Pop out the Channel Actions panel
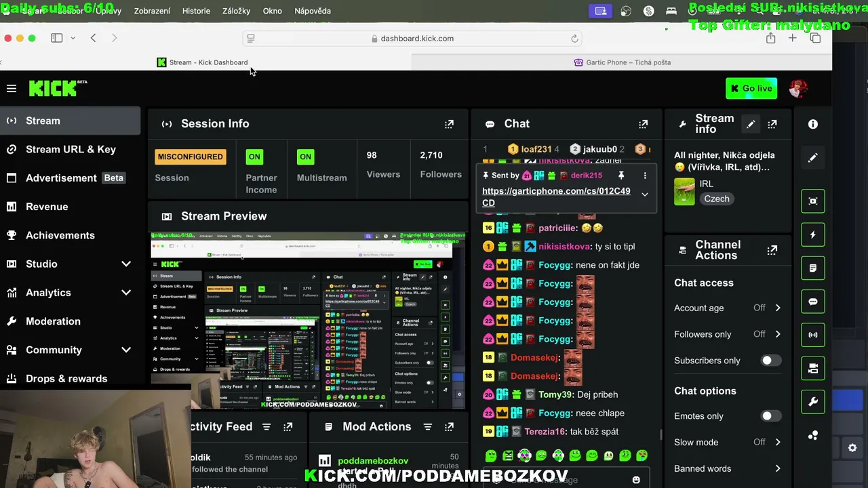 pos(772,250)
